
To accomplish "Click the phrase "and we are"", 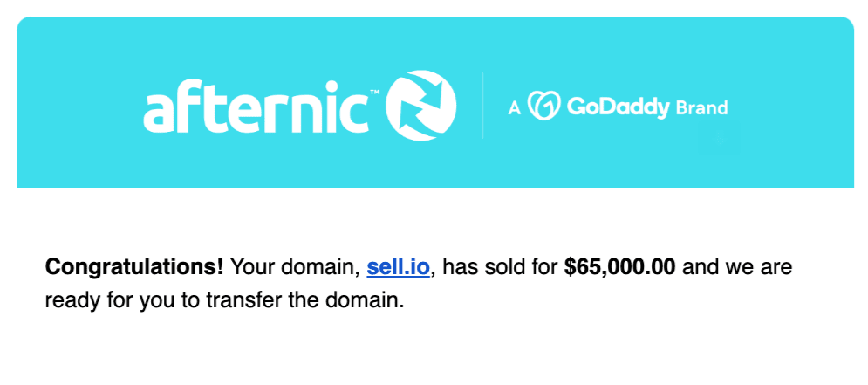I will pos(737,267).
